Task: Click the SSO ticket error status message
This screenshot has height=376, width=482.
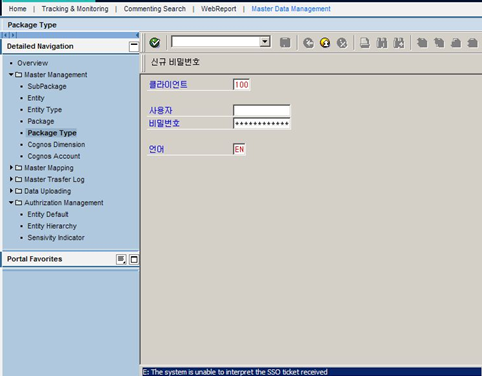Action: click(x=235, y=372)
